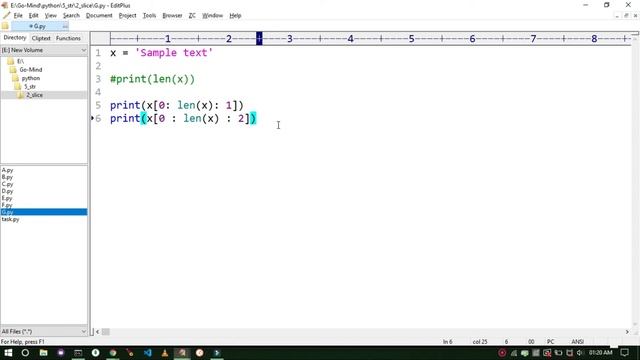This screenshot has width=640, height=360.
Task: Select the python folder in tree
Action: pyautogui.click(x=31, y=78)
